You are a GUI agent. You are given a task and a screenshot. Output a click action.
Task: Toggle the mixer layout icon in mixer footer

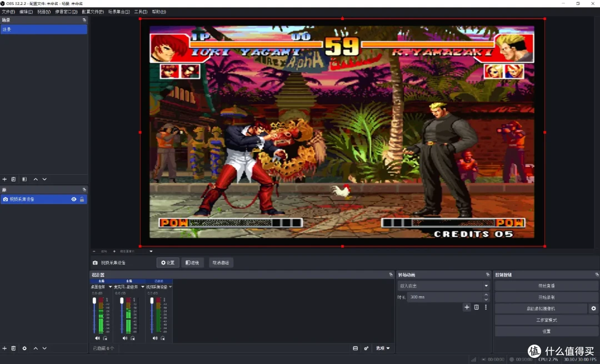pos(355,348)
